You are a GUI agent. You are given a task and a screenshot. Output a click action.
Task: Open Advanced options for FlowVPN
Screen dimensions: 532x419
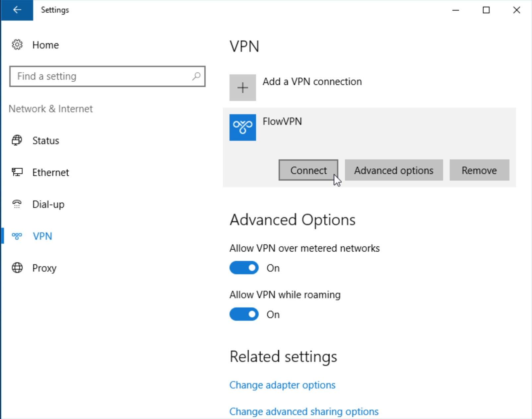click(x=394, y=170)
